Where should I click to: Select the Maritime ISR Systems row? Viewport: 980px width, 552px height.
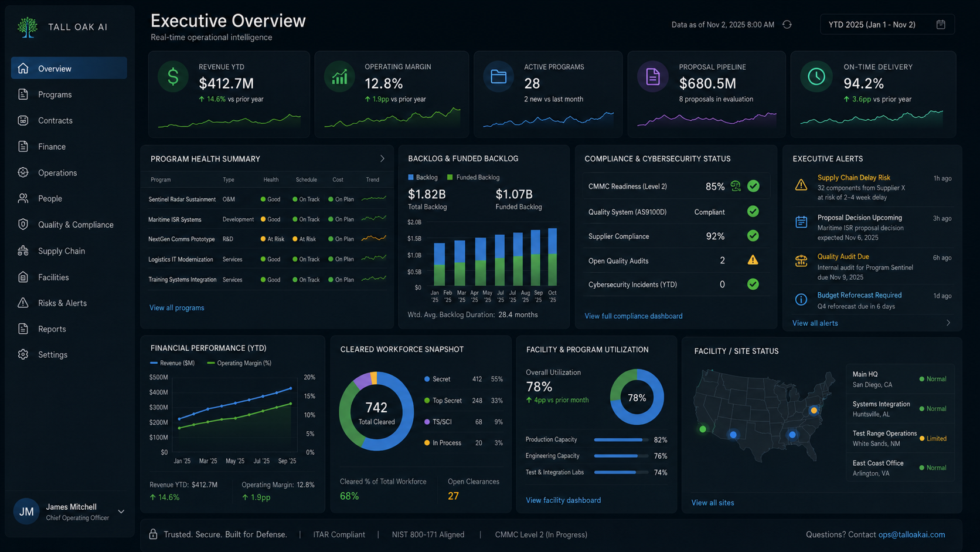click(x=267, y=219)
